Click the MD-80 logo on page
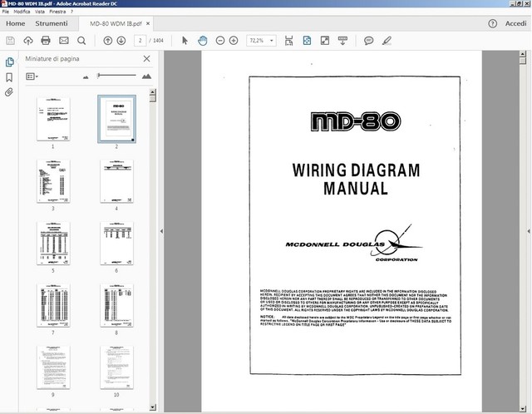532x414 pixels. 356,121
